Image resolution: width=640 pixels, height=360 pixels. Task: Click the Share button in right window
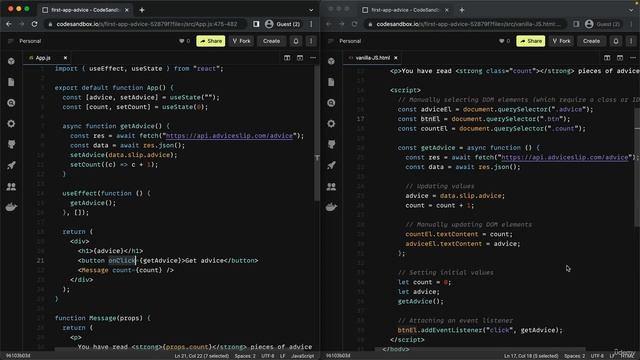coord(531,41)
